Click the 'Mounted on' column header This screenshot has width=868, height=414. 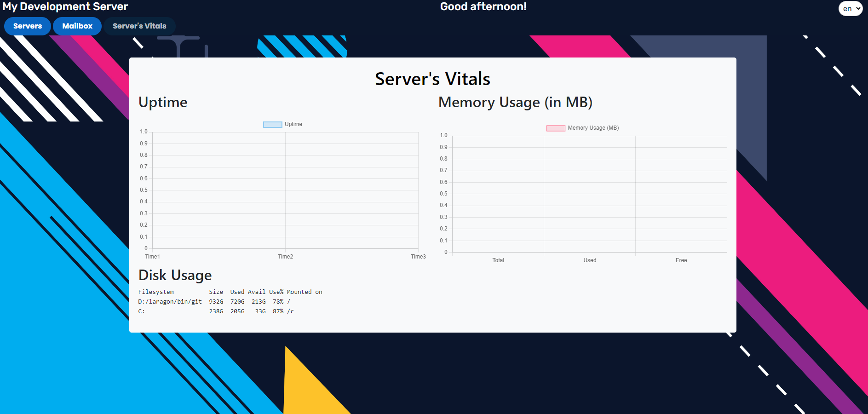(x=305, y=292)
